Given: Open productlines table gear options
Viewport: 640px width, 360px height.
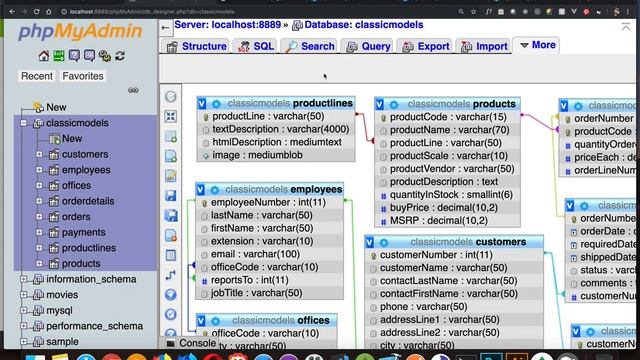Looking at the screenshot, I should (x=216, y=104).
